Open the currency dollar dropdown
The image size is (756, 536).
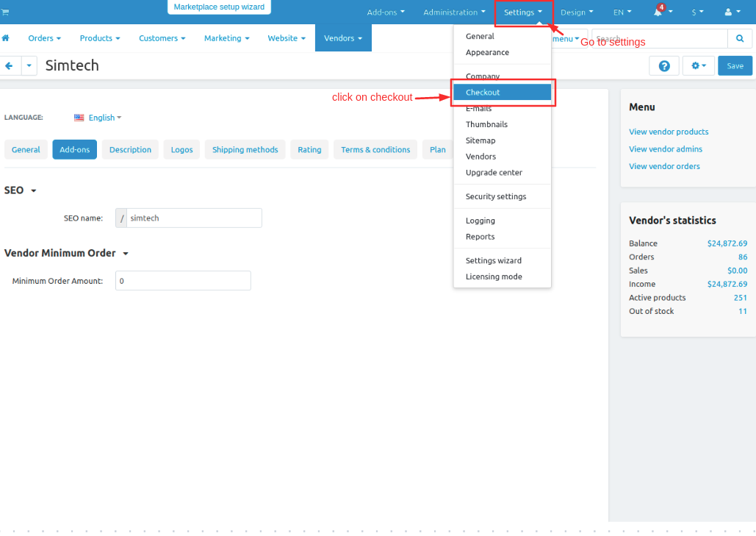697,12
